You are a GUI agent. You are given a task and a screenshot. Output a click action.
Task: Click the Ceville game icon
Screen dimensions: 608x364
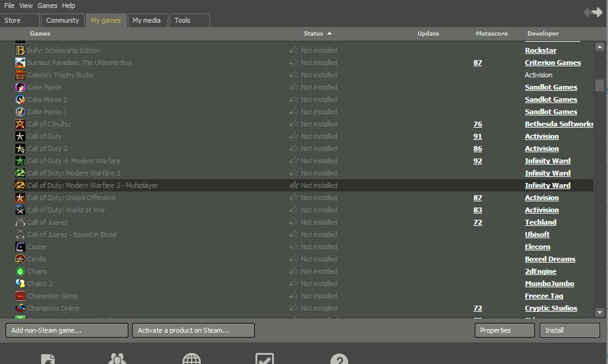20,259
